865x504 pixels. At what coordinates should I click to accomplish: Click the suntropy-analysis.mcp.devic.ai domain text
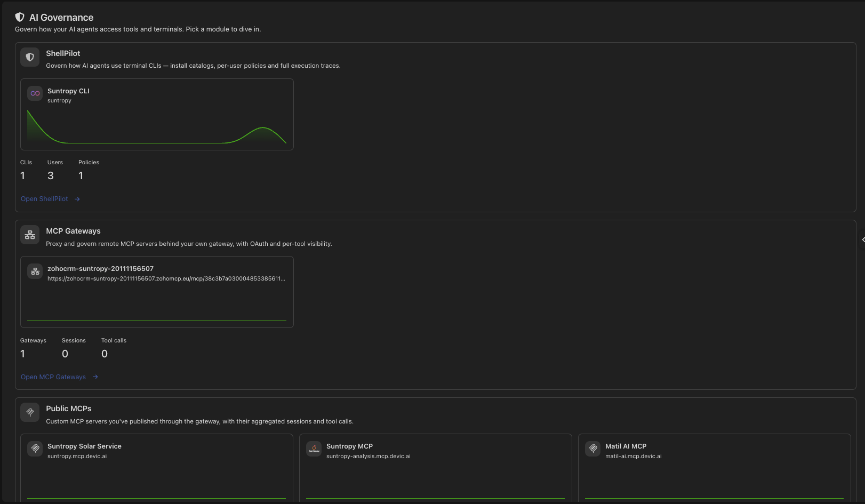point(369,456)
